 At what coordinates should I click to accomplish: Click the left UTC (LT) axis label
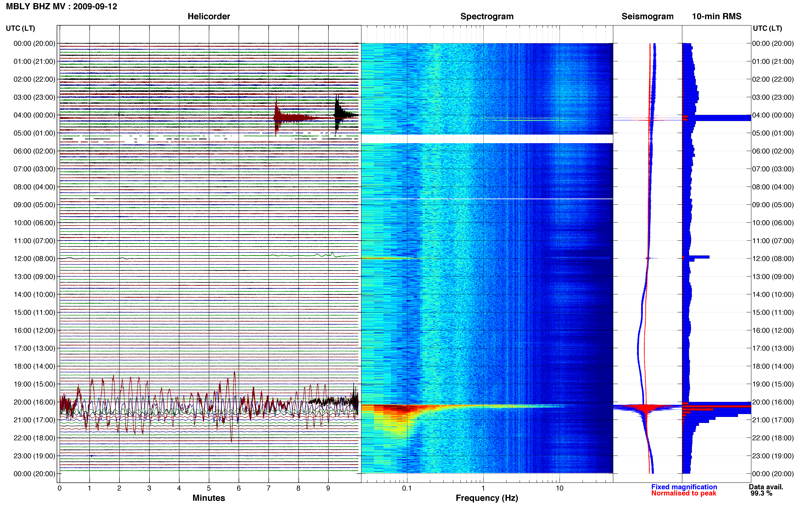pos(21,28)
